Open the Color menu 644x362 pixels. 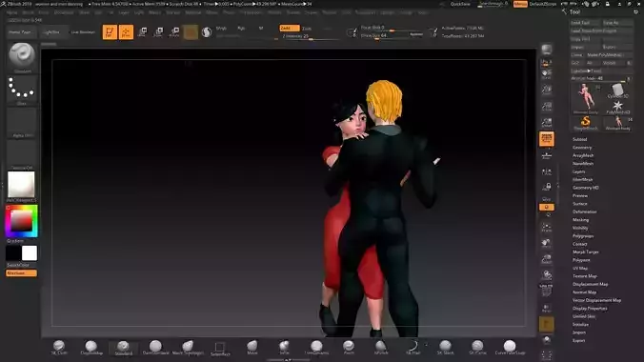coord(44,12)
